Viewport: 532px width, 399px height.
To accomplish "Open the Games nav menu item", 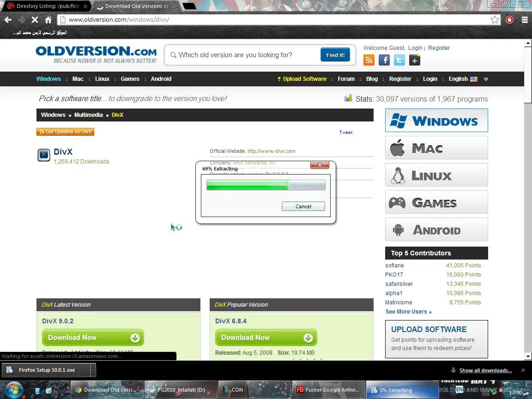I will click(130, 79).
